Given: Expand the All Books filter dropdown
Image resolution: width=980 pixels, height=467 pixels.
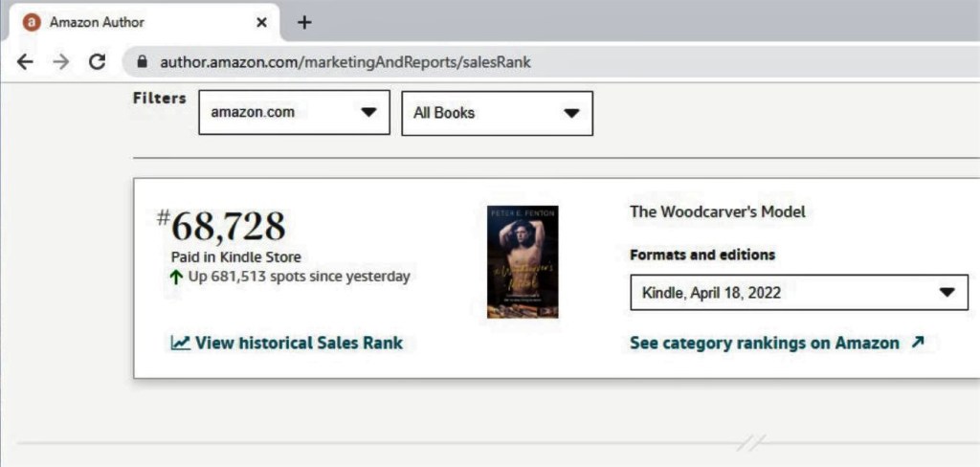Looking at the screenshot, I should 497,113.
